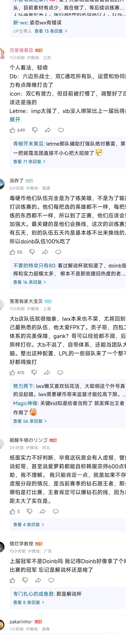This screenshot has height=644, width=126.
Task: Toggle like on the 3-likes comment
Action: point(13,512)
